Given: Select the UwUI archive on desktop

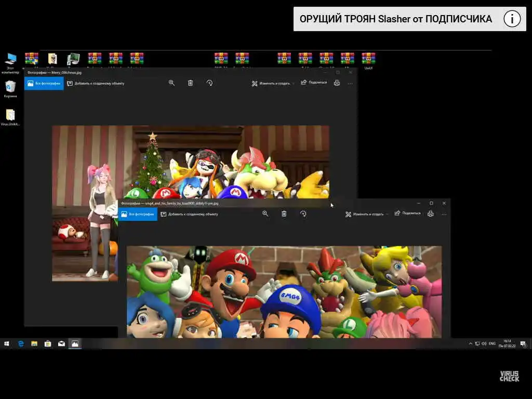Looking at the screenshot, I should 368,61.
